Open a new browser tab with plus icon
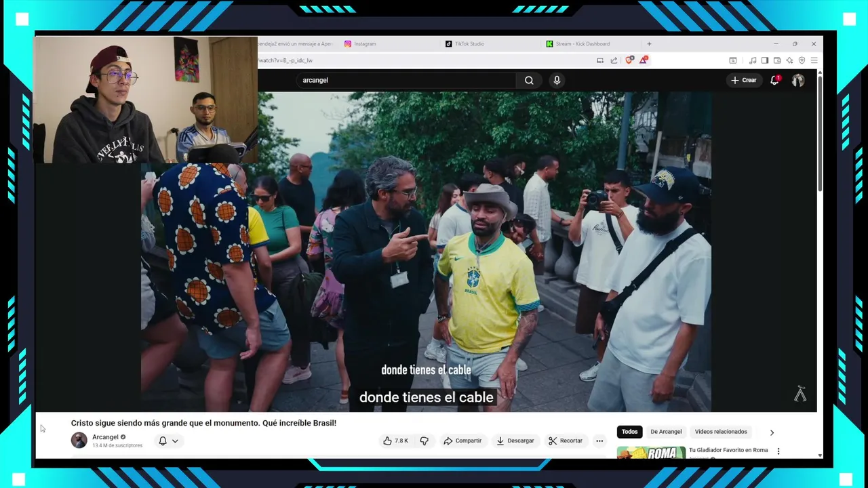The height and width of the screenshot is (488, 868). click(x=649, y=44)
